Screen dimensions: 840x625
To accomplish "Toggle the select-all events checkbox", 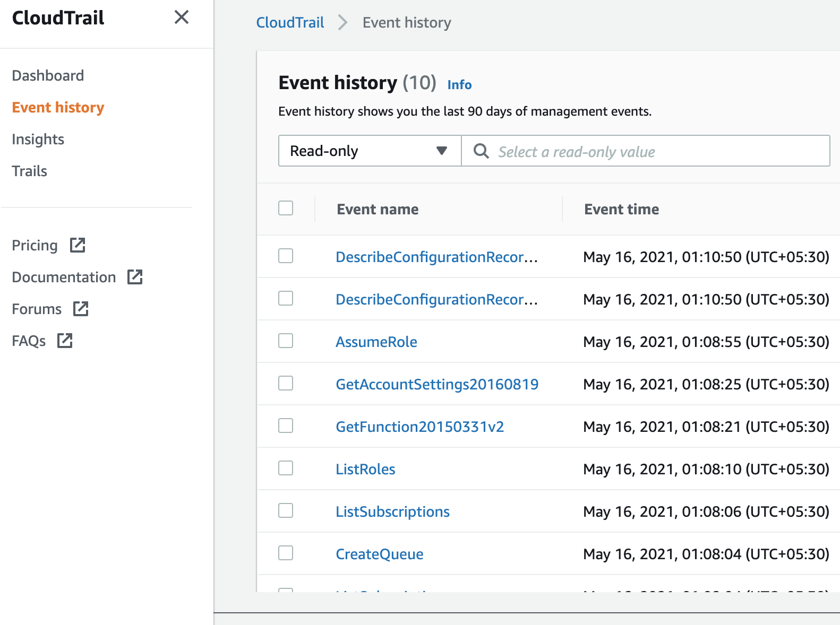I will (286, 208).
